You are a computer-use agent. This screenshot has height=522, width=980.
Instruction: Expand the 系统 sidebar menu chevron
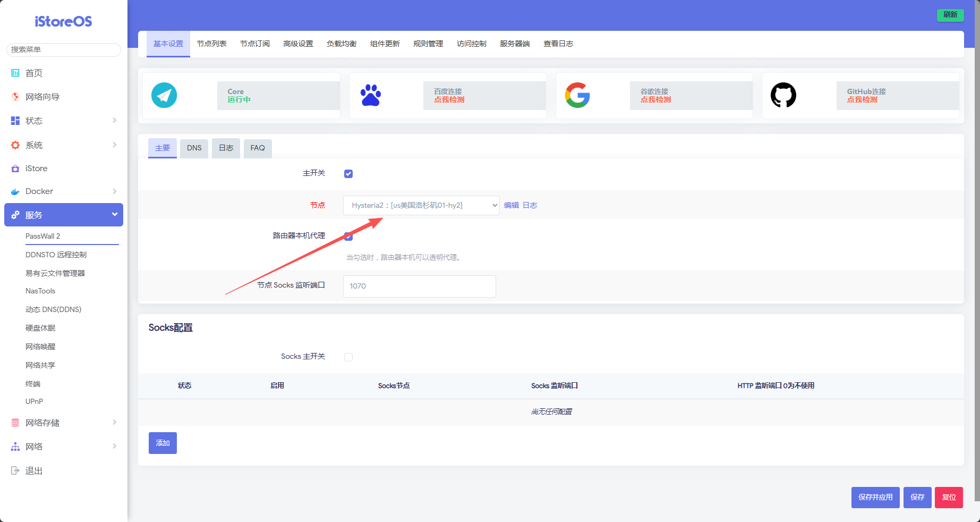tap(115, 145)
